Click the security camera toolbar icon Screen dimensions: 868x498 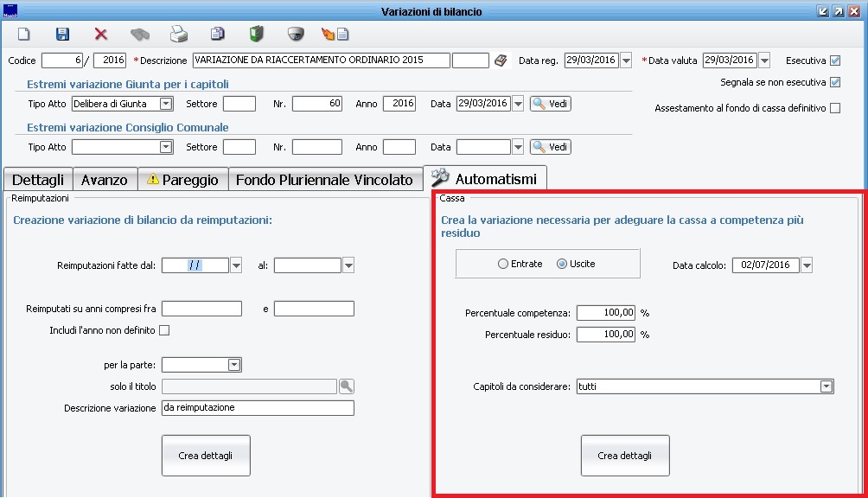(296, 35)
